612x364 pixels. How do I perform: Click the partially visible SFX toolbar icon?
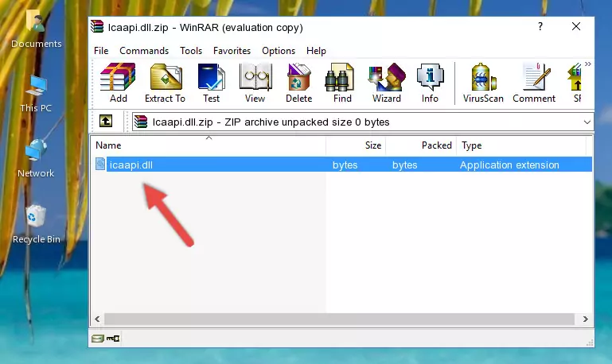575,83
